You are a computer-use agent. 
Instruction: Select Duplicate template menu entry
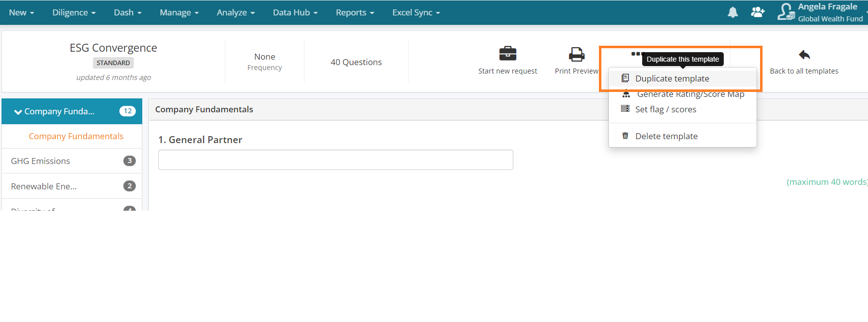tap(682, 79)
